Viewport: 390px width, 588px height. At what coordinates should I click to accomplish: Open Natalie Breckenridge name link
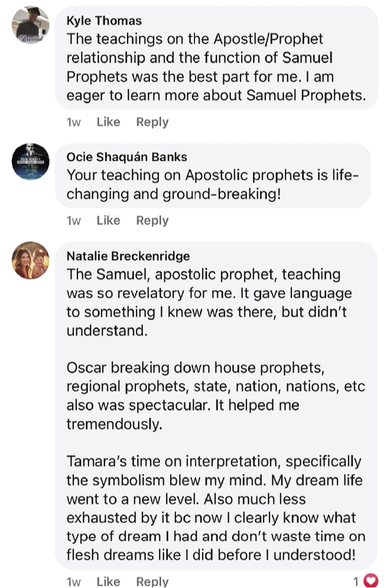tap(128, 256)
